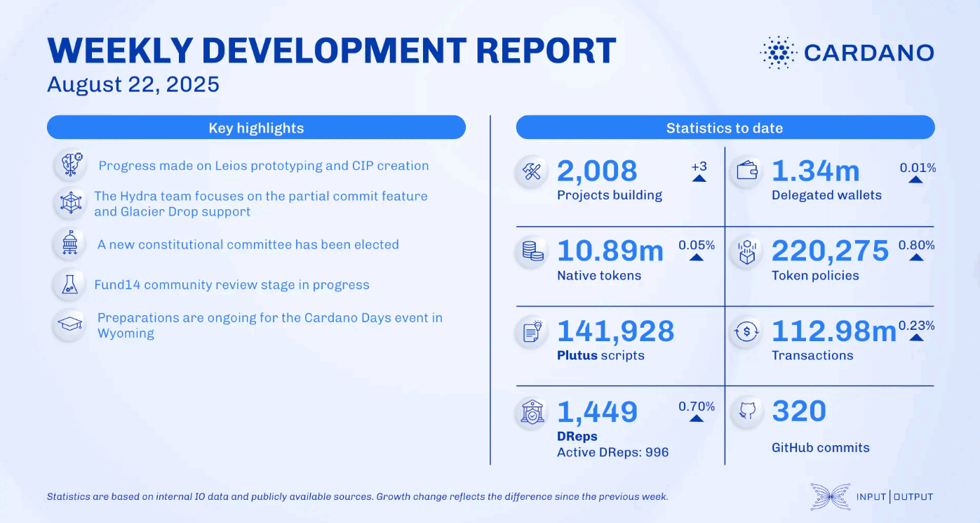Image resolution: width=980 pixels, height=523 pixels.
Task: Click the date August 22, 2025
Action: click(133, 85)
